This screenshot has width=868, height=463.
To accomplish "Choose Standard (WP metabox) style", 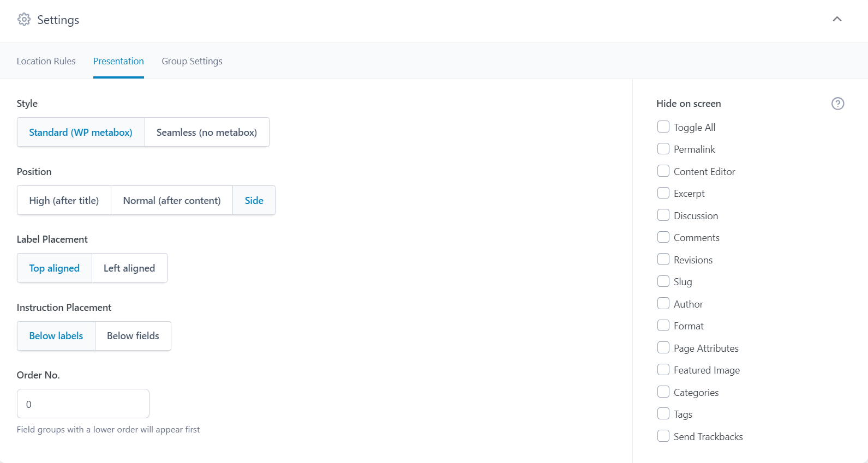I will [81, 132].
